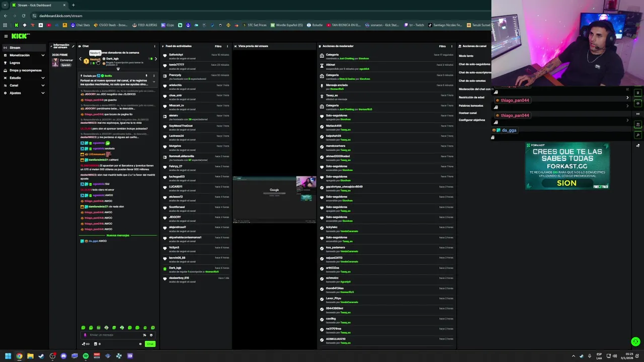Viewport: 644px width, 362px height.
Task: Reload the page in browser
Action: coord(23,16)
